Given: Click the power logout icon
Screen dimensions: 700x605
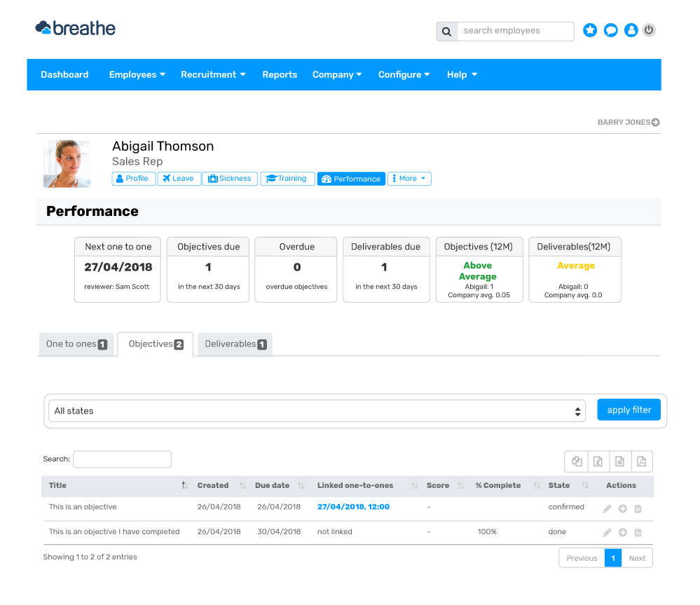Looking at the screenshot, I should 649,30.
